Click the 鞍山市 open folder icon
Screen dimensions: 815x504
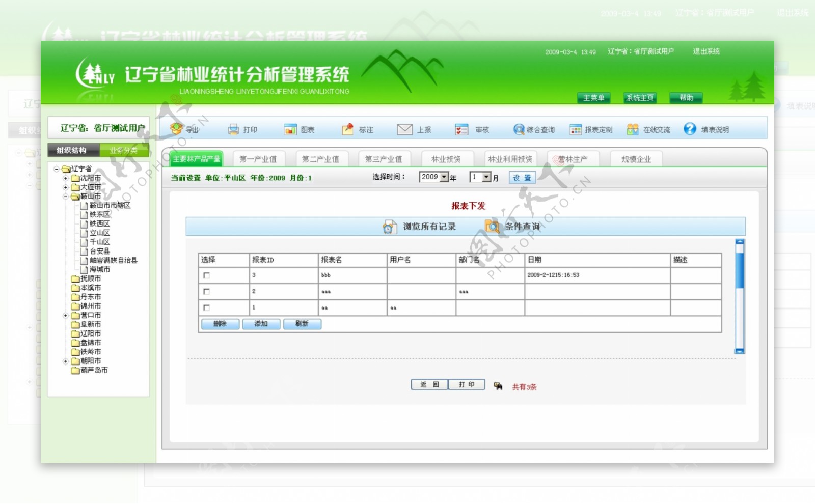75,197
